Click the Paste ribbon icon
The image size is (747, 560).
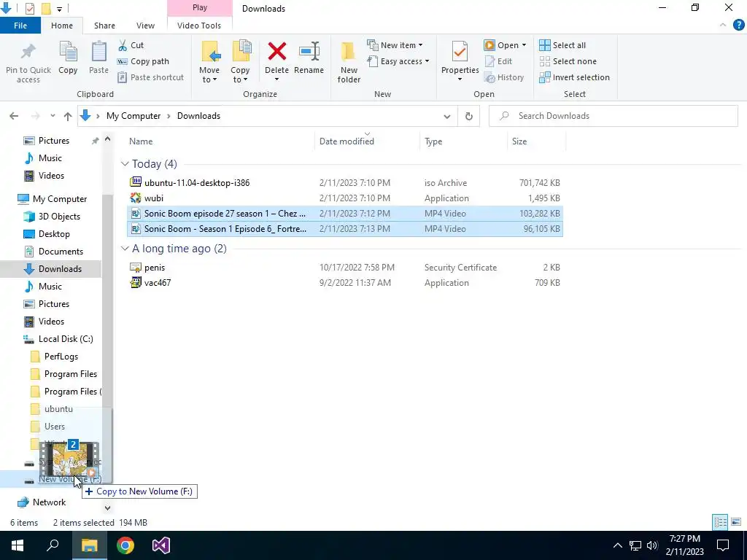98,52
